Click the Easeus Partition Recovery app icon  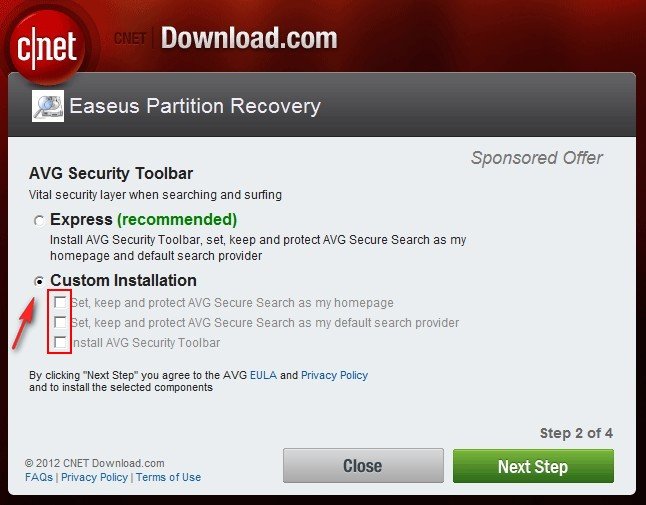click(x=48, y=106)
